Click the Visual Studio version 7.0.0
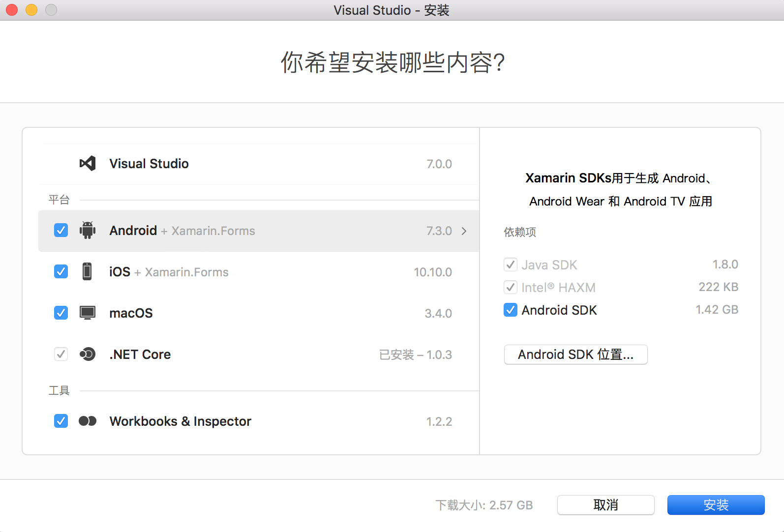The width and height of the screenshot is (784, 532). [x=439, y=164]
